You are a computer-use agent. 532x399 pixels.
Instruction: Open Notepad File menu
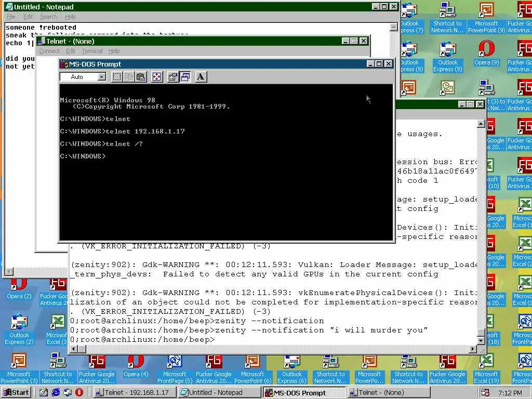[11, 17]
